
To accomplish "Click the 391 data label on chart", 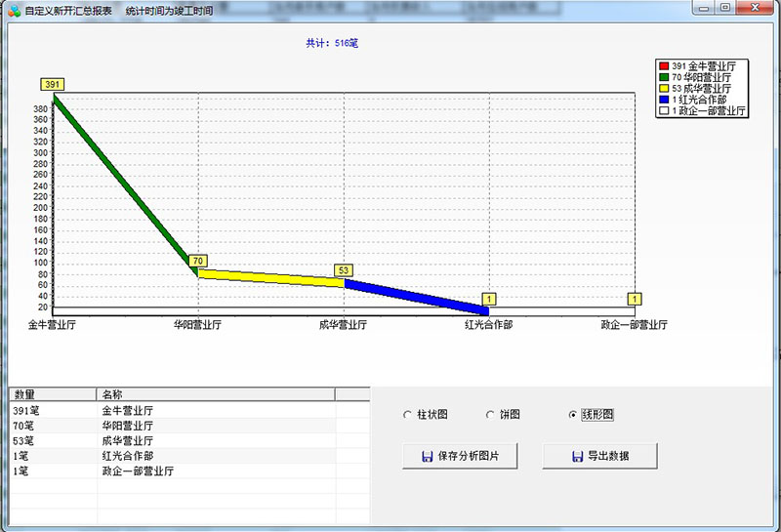I will [x=53, y=84].
